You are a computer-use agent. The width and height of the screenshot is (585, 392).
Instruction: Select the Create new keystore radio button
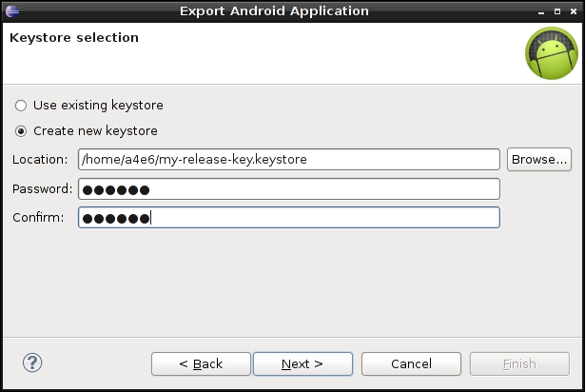[21, 131]
